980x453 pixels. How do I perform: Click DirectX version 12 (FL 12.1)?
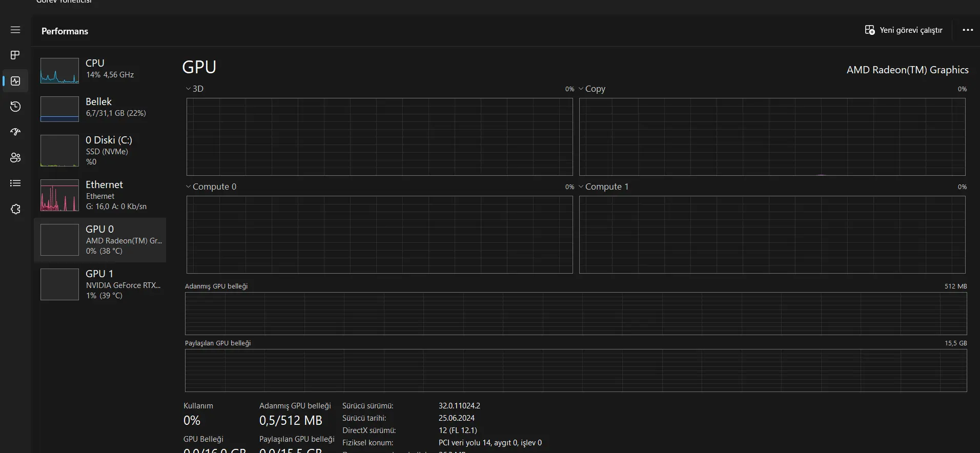click(x=458, y=430)
